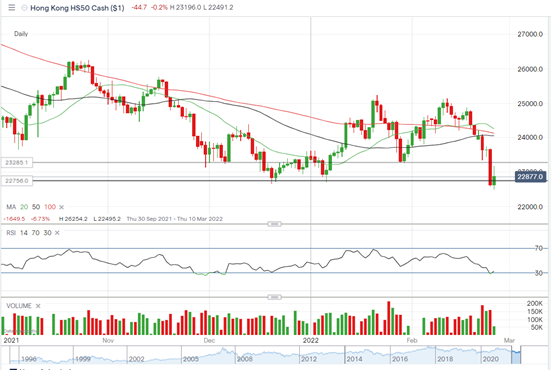551x370 pixels.
Task: Open the VOLUME indicator label
Action: tap(19, 306)
